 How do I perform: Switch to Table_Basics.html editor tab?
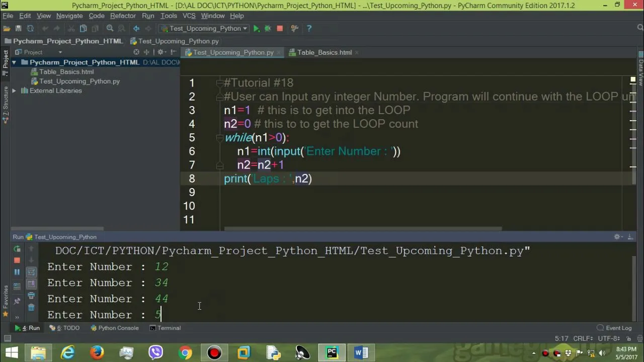[x=325, y=53]
